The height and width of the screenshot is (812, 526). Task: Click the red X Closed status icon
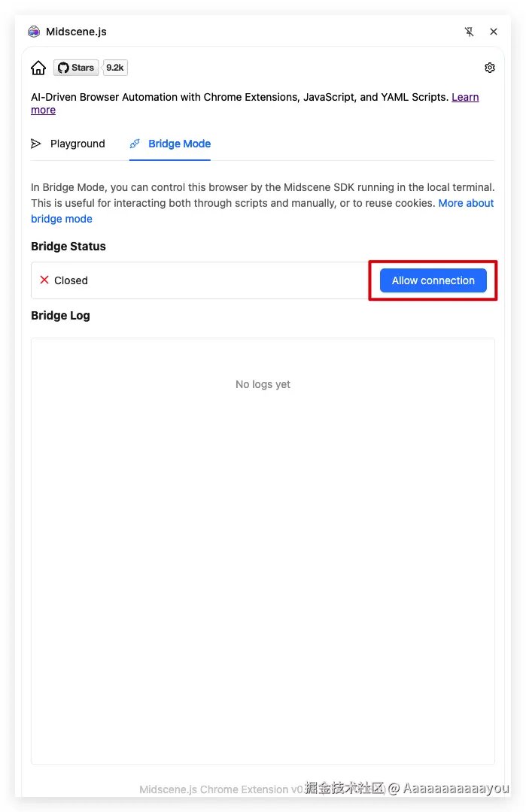tap(44, 280)
